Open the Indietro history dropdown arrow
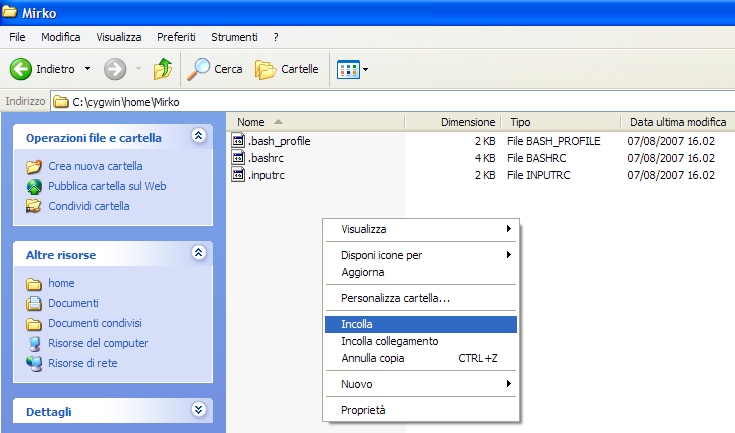This screenshot has width=735, height=433. click(87, 69)
